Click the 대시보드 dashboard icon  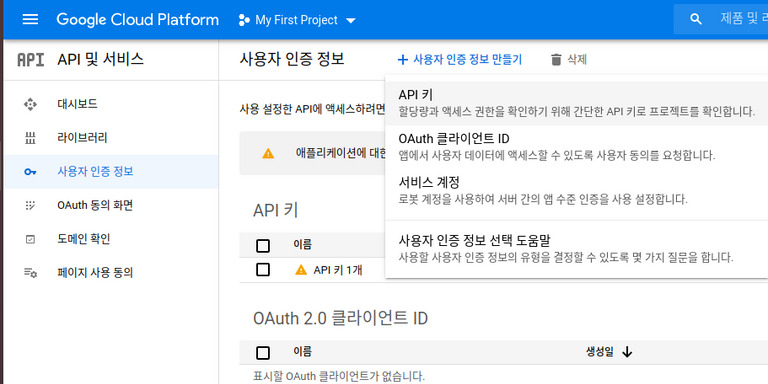(30, 104)
